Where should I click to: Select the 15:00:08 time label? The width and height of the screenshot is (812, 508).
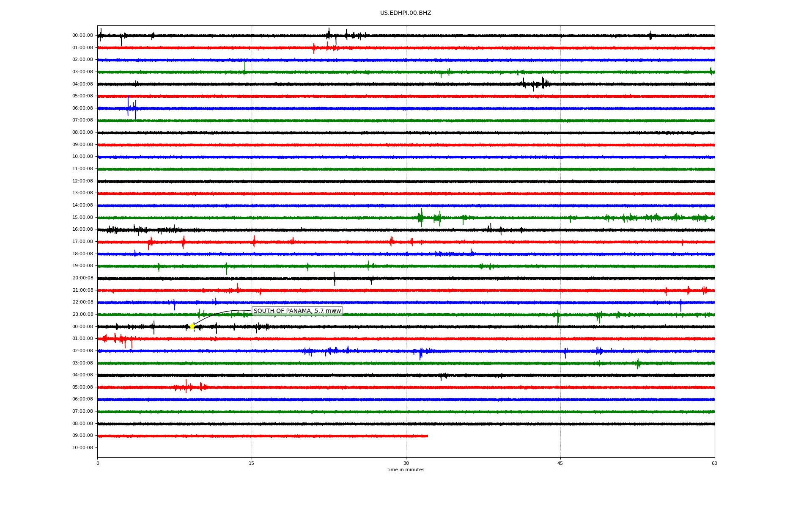coord(82,218)
